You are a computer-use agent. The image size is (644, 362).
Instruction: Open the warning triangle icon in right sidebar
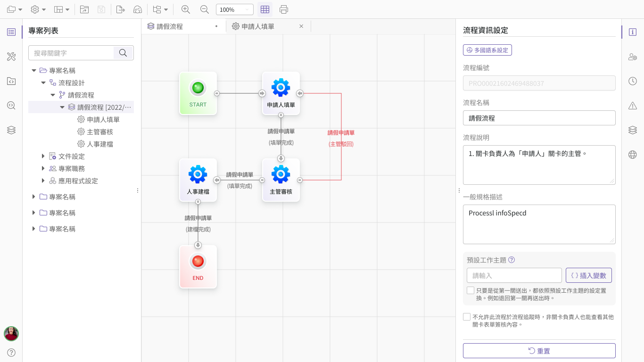(x=633, y=106)
